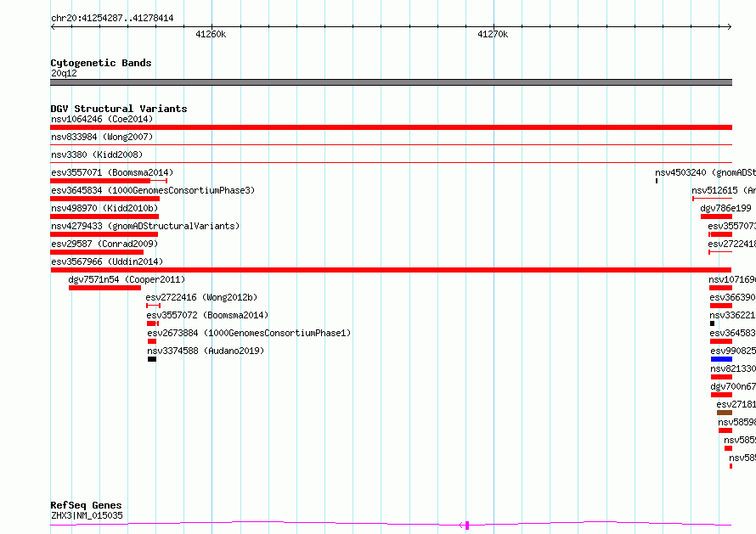Image resolution: width=756 pixels, height=534 pixels.
Task: Click the 41270k ruler tick label
Action: 493,34
